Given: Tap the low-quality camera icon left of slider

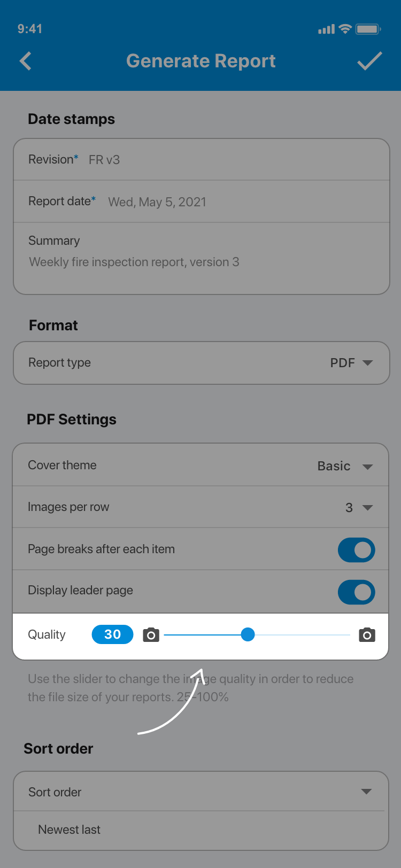Looking at the screenshot, I should click(151, 635).
